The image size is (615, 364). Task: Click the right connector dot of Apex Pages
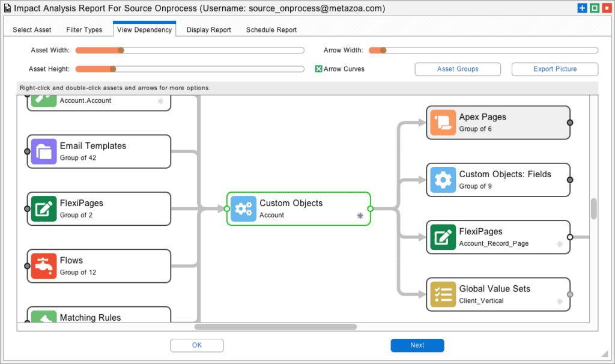pos(570,123)
